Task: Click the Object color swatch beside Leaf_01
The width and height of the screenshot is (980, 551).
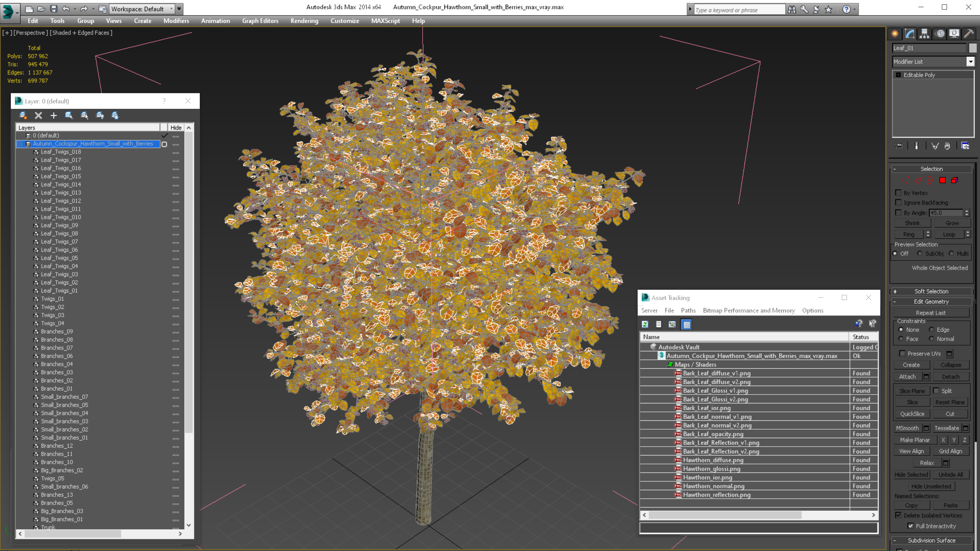Action: (x=973, y=48)
